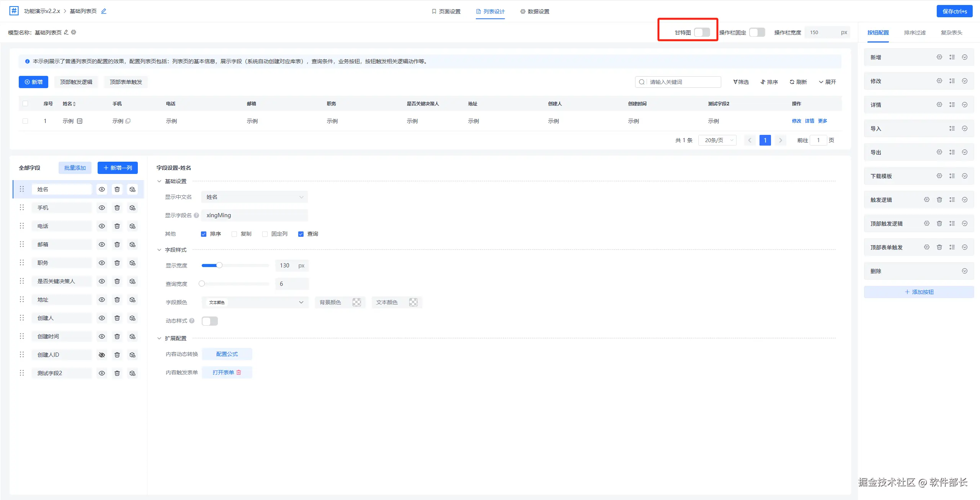Open the 排序过滤 tab
Screen dimensions: 980x500
coord(915,33)
